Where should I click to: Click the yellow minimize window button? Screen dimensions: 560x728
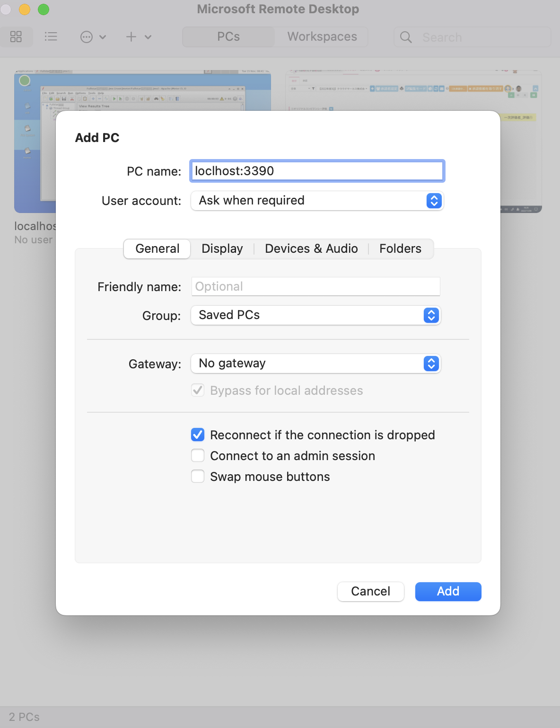coord(25,9)
